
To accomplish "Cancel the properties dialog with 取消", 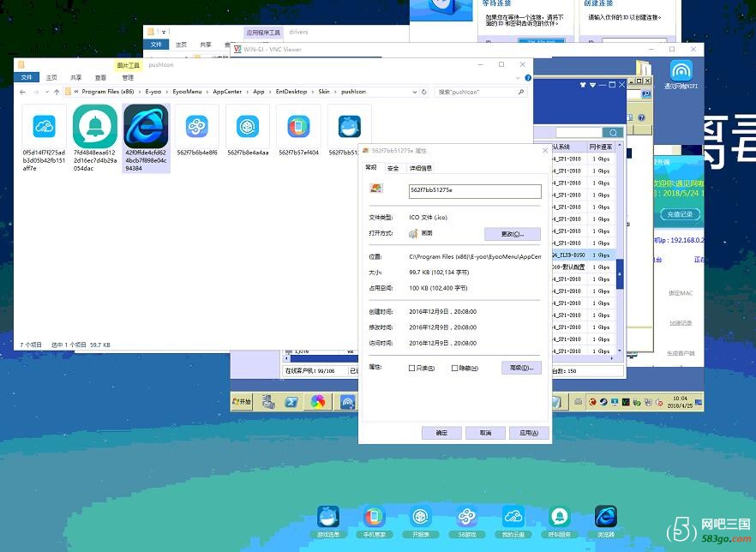I will pyautogui.click(x=485, y=433).
